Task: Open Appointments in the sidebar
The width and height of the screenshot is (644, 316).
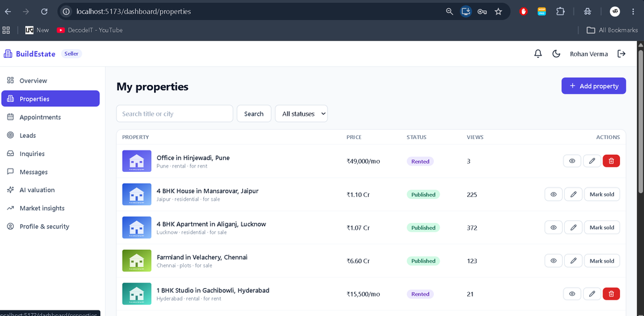Action: [x=50, y=117]
